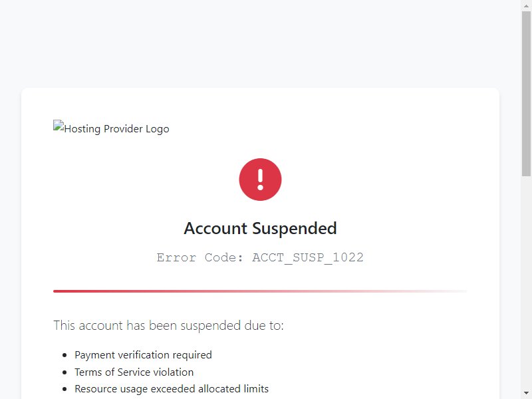The image size is (532, 399).
Task: Select 'Resource usage exceeded allocated limits' item
Action: point(172,389)
